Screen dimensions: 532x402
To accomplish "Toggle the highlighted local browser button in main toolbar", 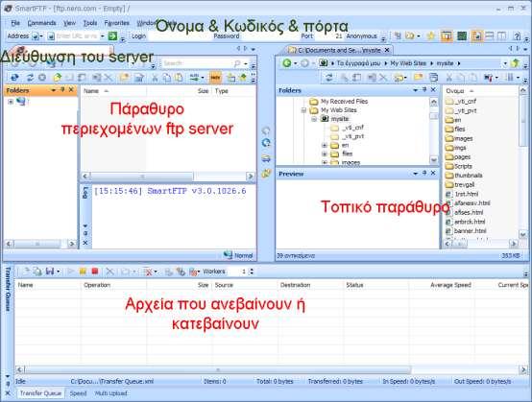I will pyautogui.click(x=476, y=35).
